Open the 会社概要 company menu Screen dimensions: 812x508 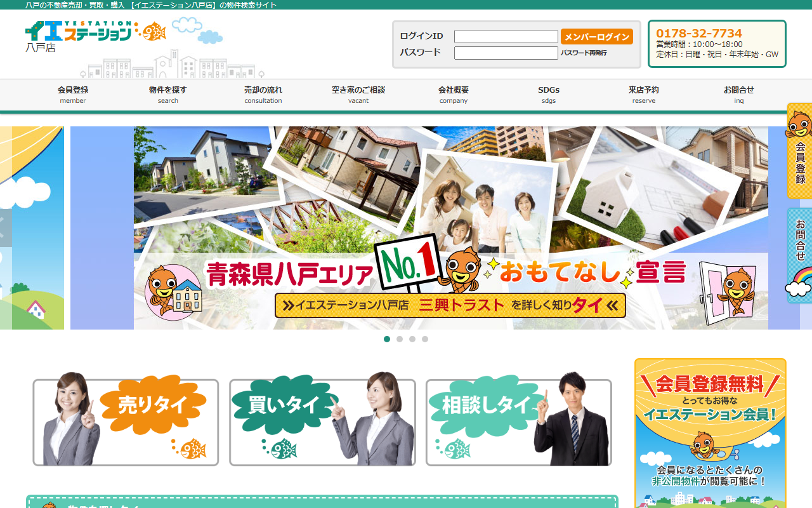[x=454, y=95]
